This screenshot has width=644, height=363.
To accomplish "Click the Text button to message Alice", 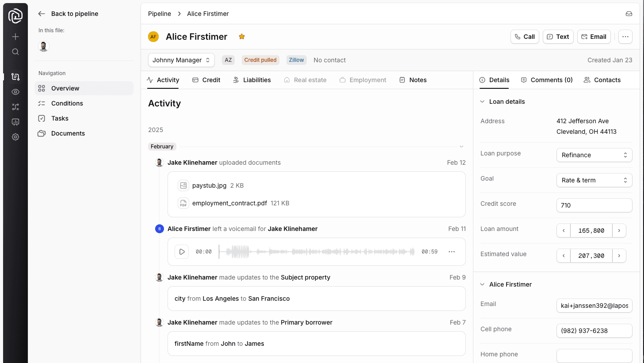I will [558, 37].
